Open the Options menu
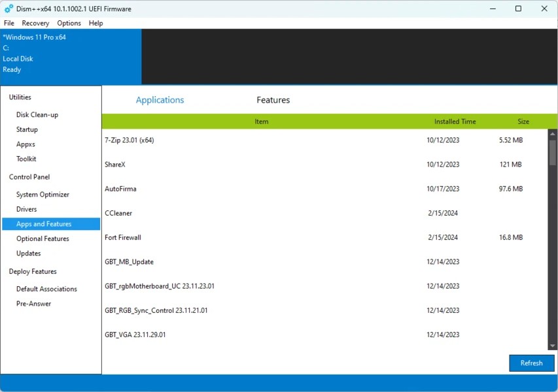This screenshot has height=392, width=558. tap(69, 23)
